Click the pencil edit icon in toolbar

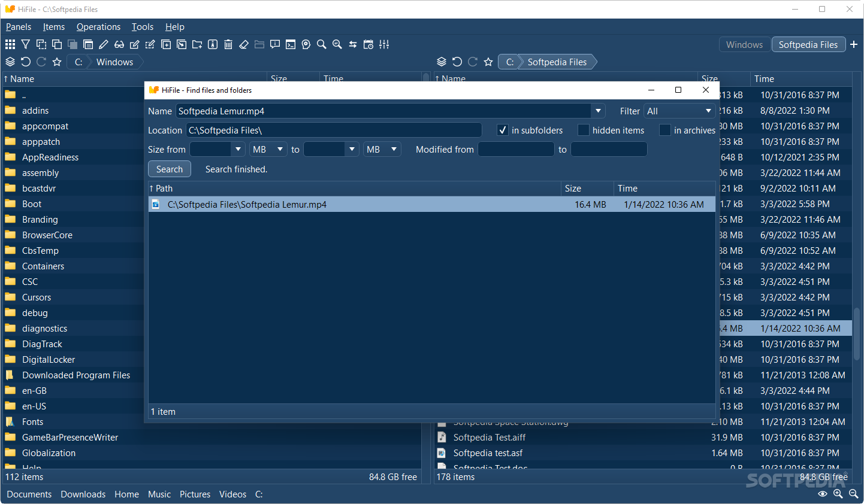click(x=104, y=44)
